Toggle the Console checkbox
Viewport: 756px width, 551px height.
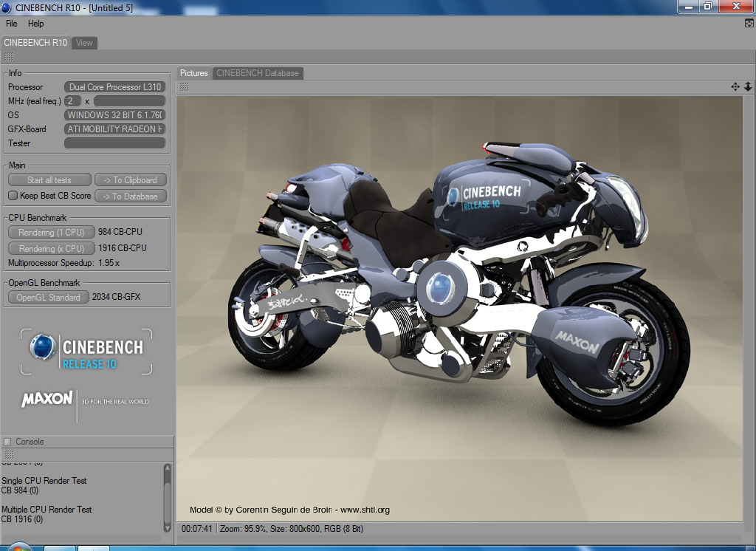point(7,442)
